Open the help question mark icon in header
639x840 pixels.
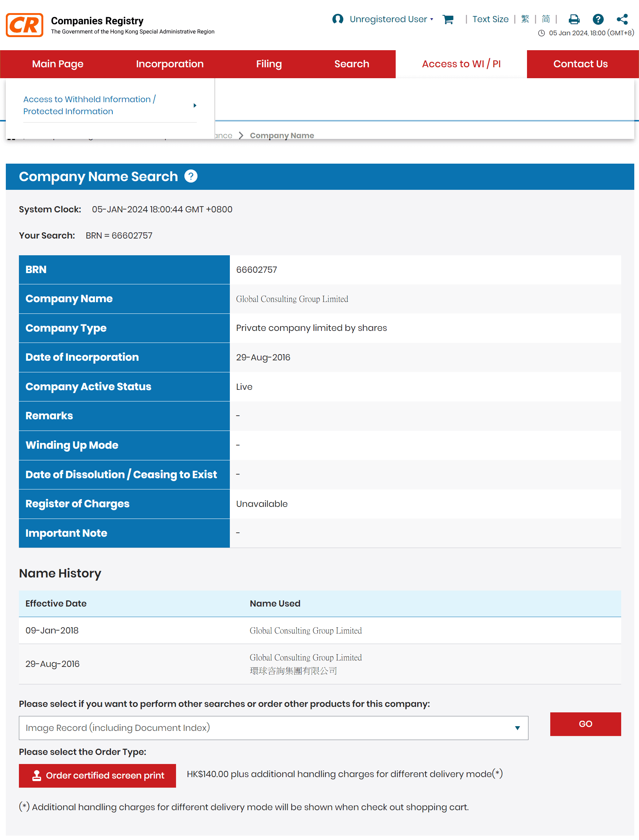(x=598, y=19)
